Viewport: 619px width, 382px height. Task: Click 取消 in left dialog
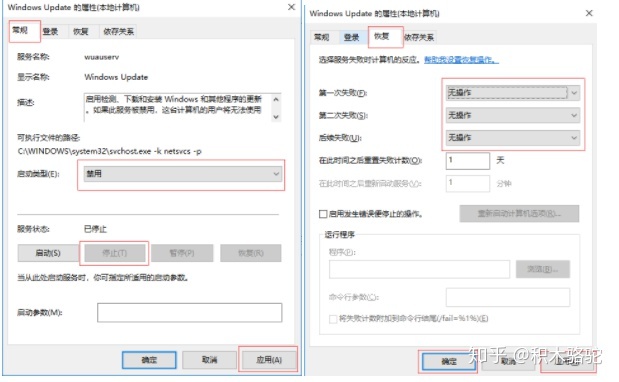click(209, 360)
